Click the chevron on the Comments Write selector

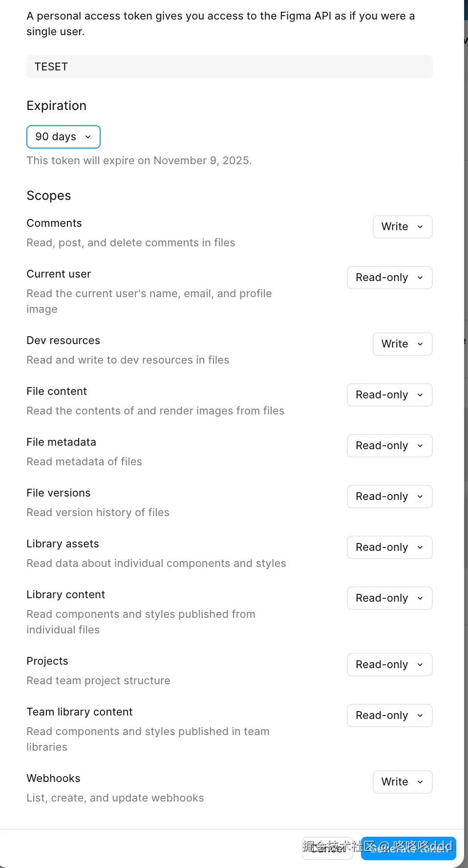point(420,227)
